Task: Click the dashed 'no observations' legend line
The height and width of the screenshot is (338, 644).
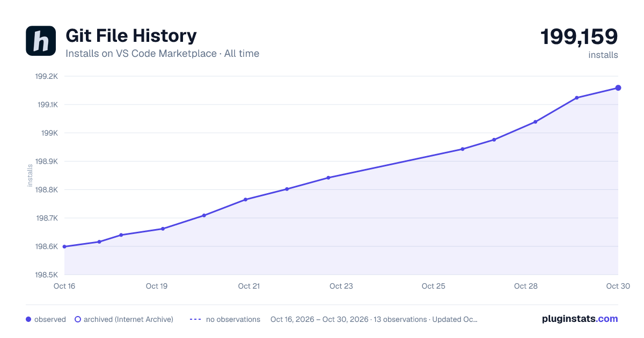Action: pos(195,319)
